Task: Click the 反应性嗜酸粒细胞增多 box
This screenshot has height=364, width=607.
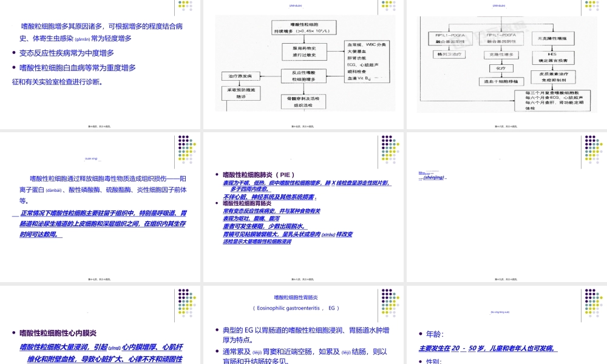Action: (304, 76)
